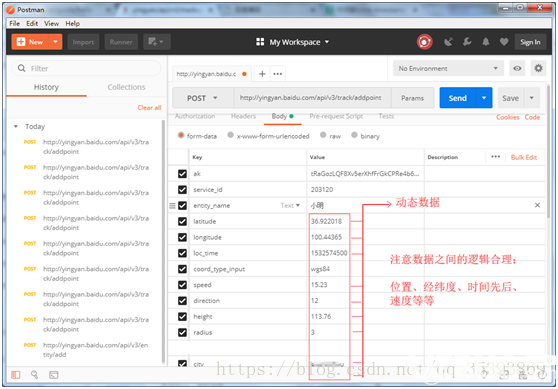This screenshot has height=389, width=558.
Task: Grab the entity_name row drag handle
Action: point(172,206)
